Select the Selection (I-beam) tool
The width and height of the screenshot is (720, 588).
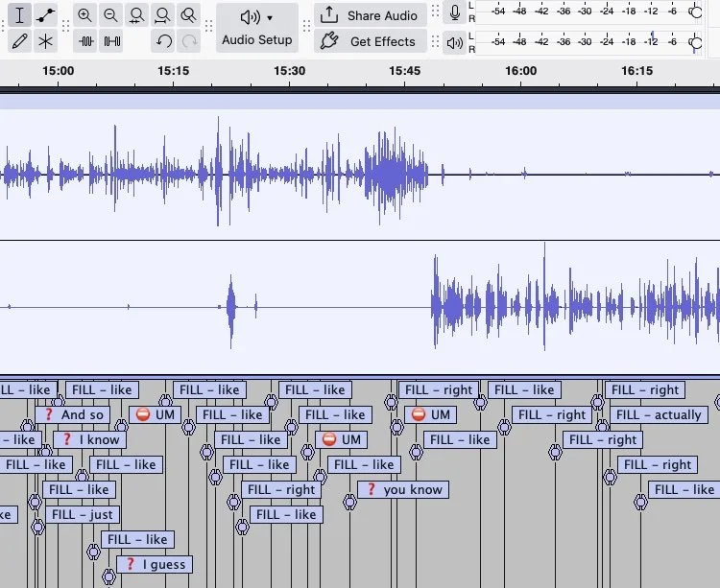pyautogui.click(x=19, y=15)
